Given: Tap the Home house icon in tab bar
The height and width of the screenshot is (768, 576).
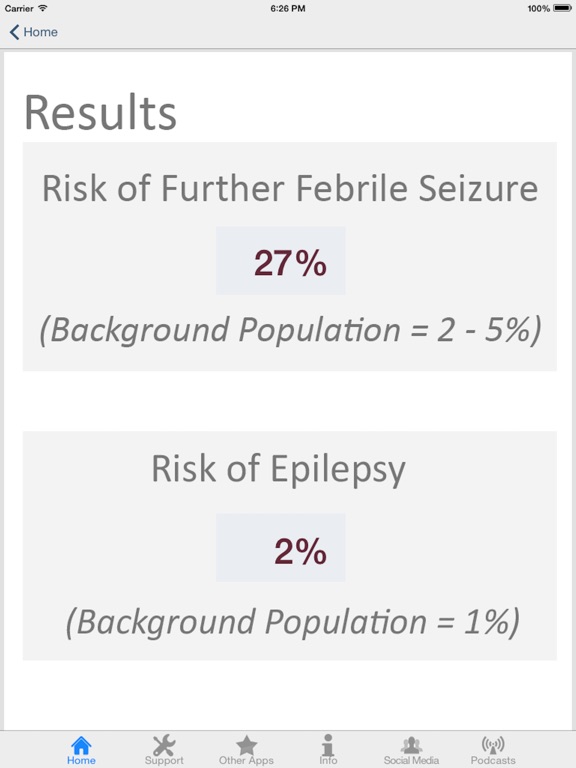Looking at the screenshot, I should point(81,745).
